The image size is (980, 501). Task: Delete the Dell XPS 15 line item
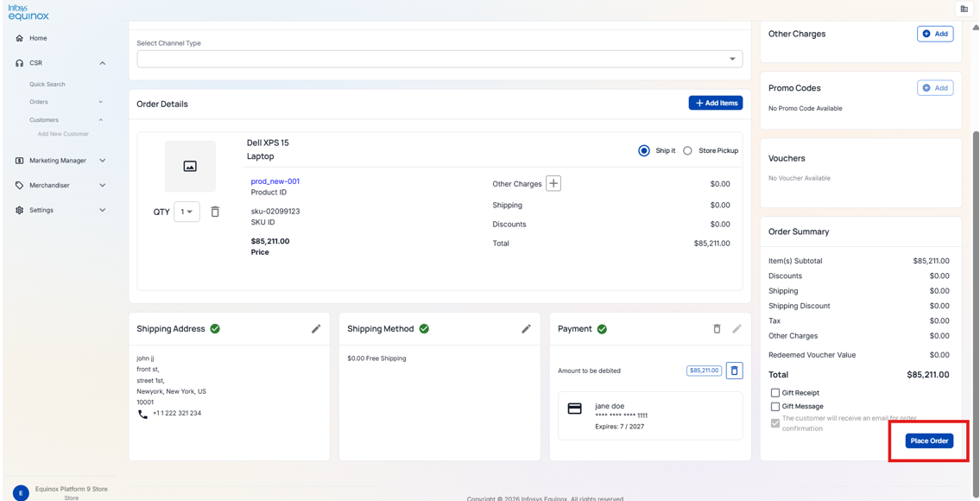(x=215, y=212)
